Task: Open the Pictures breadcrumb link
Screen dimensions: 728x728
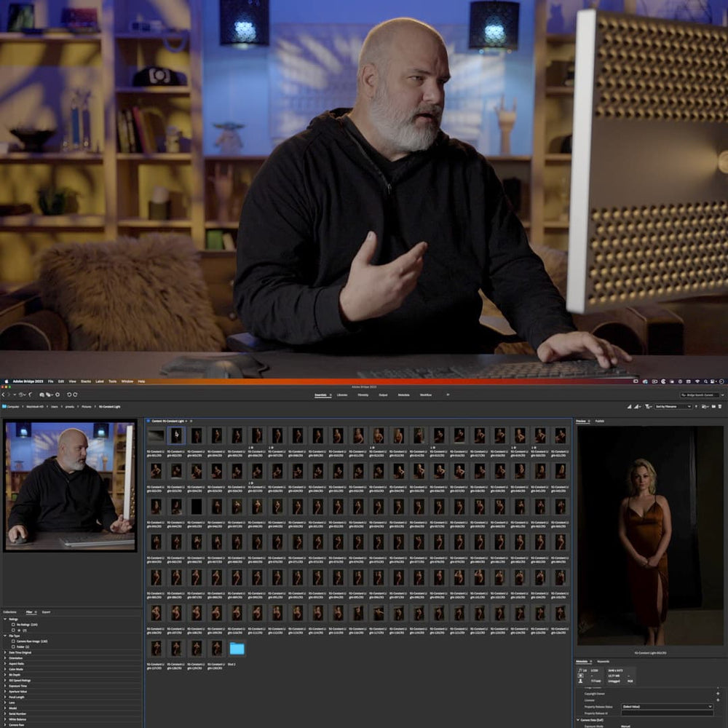Action: click(x=85, y=406)
